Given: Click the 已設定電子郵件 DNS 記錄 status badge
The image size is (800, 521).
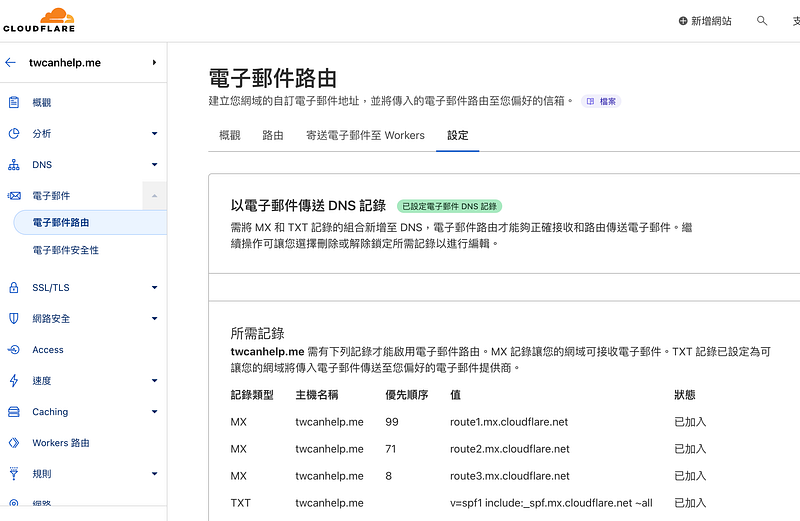Looking at the screenshot, I should (449, 206).
